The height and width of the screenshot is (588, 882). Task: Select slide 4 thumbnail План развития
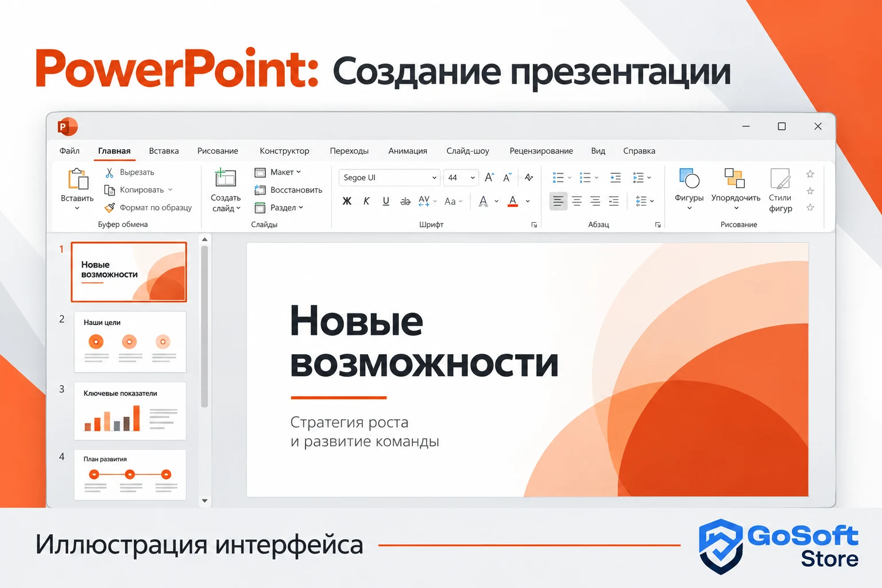coord(130,475)
